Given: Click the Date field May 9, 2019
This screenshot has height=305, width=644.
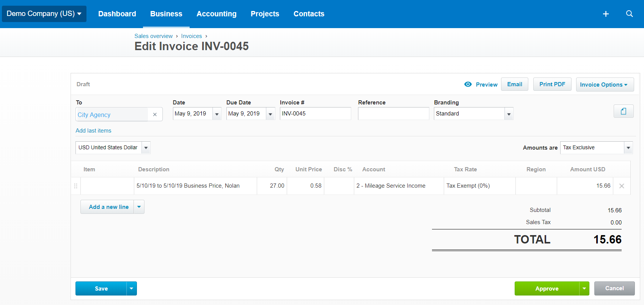Looking at the screenshot, I should click(x=193, y=114).
